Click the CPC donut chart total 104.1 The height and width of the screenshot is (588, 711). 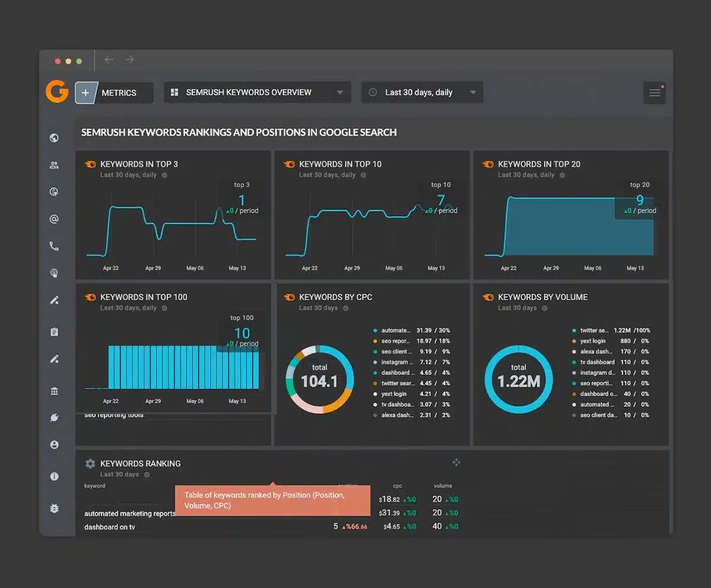click(319, 381)
